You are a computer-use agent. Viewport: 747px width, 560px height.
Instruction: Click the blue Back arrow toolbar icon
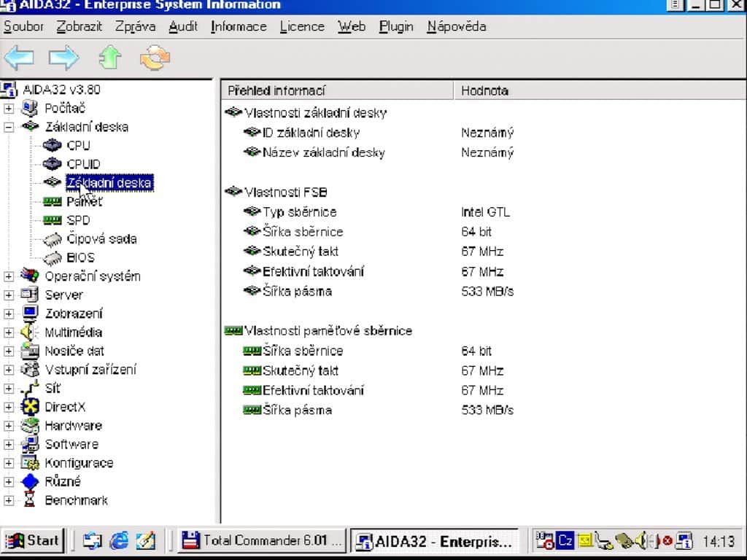pyautogui.click(x=19, y=58)
